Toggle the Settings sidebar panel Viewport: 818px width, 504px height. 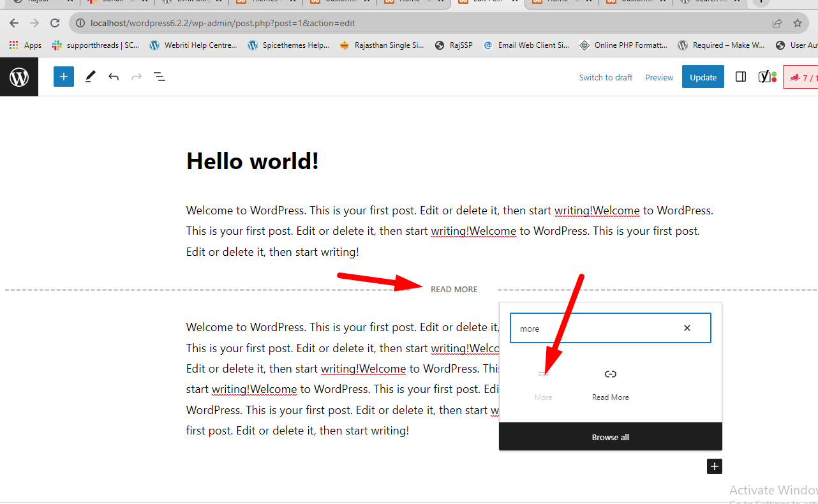[741, 77]
